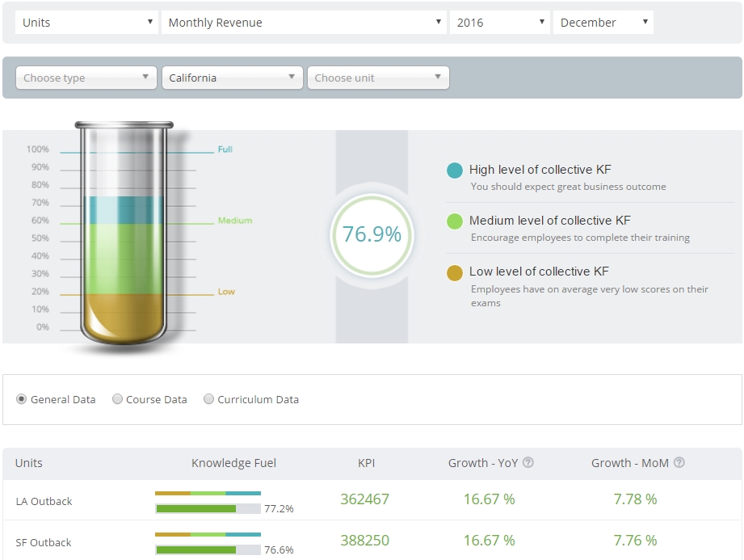Expand the Choose unit dropdown
This screenshot has height=560, width=744.
tap(378, 78)
